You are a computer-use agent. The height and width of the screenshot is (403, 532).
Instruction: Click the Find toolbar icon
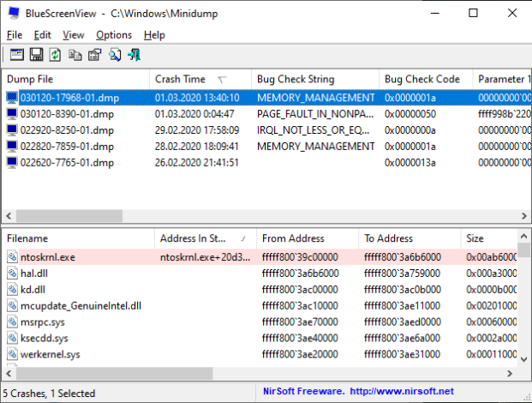point(115,55)
